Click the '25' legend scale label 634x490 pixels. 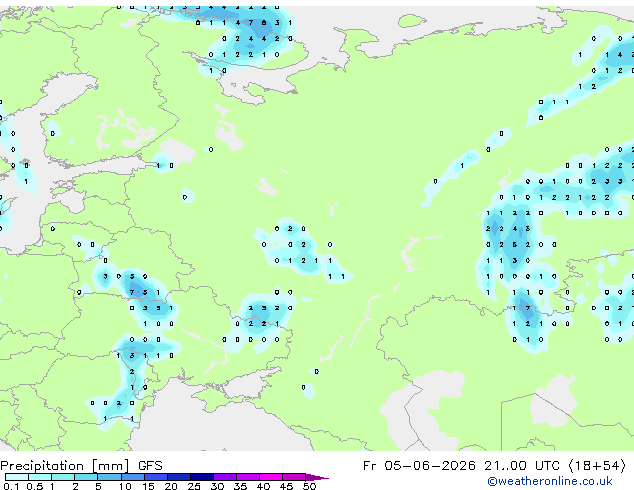click(194, 486)
